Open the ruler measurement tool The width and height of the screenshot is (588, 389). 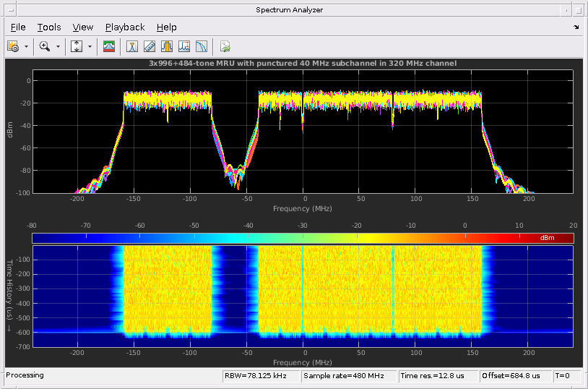click(150, 46)
